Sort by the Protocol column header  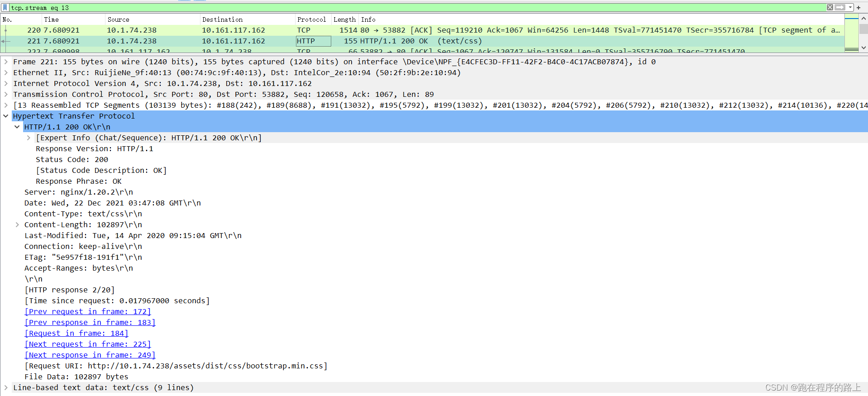313,19
